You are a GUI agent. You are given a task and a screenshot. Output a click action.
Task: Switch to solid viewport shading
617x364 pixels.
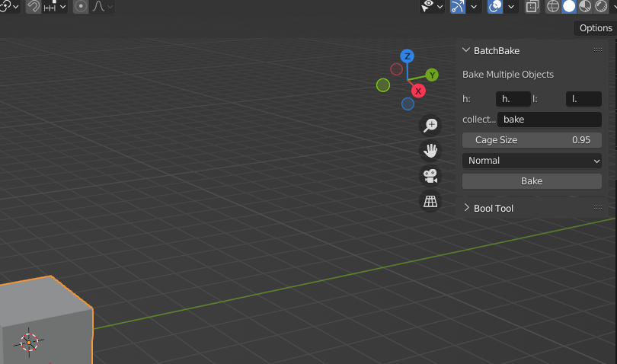coord(569,6)
